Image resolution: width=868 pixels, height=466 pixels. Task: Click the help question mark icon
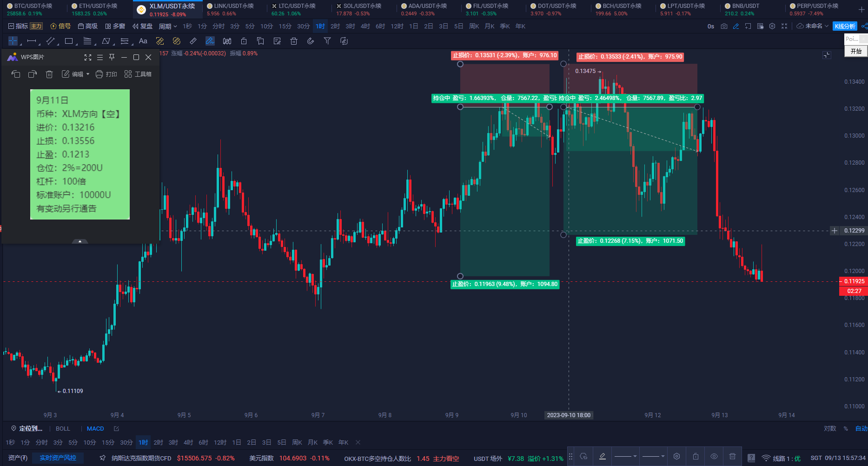[751, 458]
